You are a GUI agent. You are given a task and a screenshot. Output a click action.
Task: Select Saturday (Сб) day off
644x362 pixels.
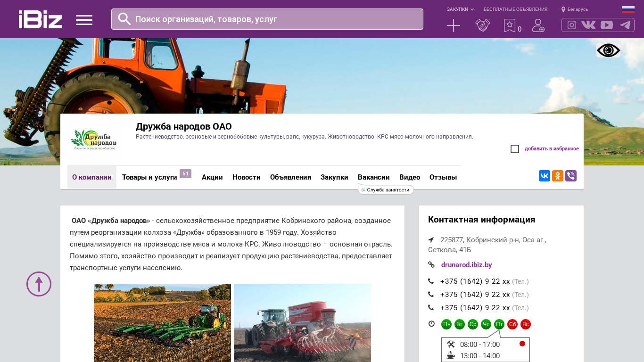point(512,324)
